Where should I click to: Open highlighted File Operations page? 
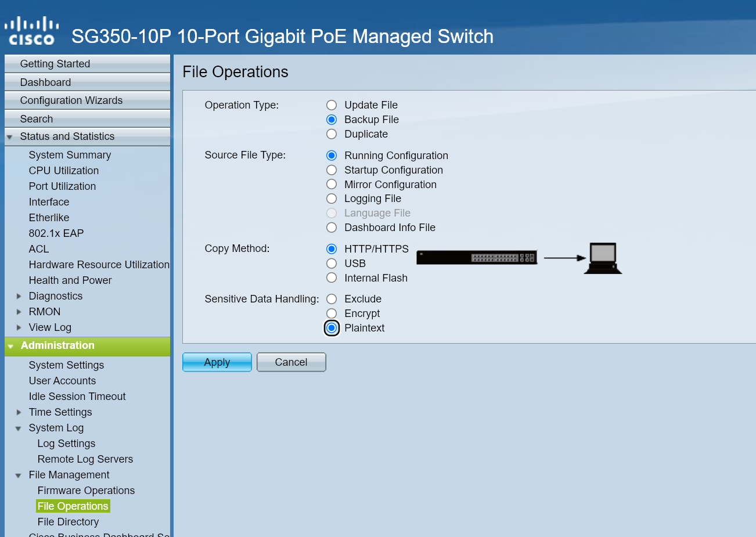pyautogui.click(x=73, y=506)
